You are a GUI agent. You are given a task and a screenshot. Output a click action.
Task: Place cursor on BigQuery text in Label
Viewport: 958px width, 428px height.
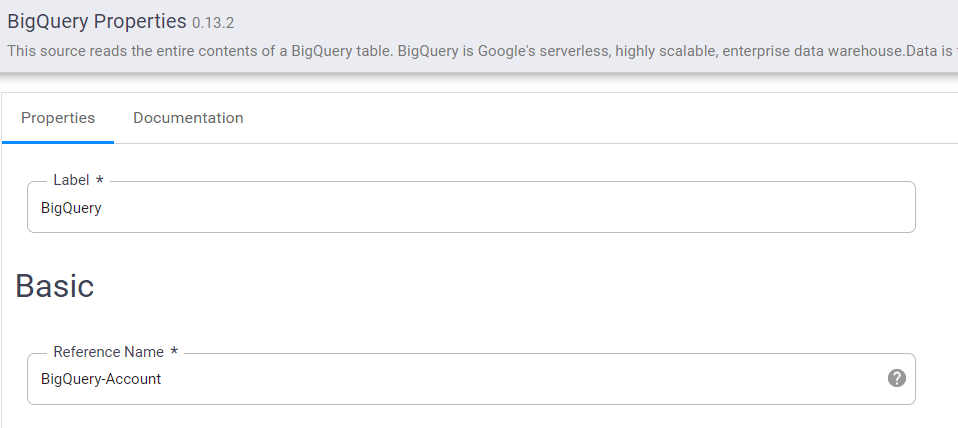point(71,208)
